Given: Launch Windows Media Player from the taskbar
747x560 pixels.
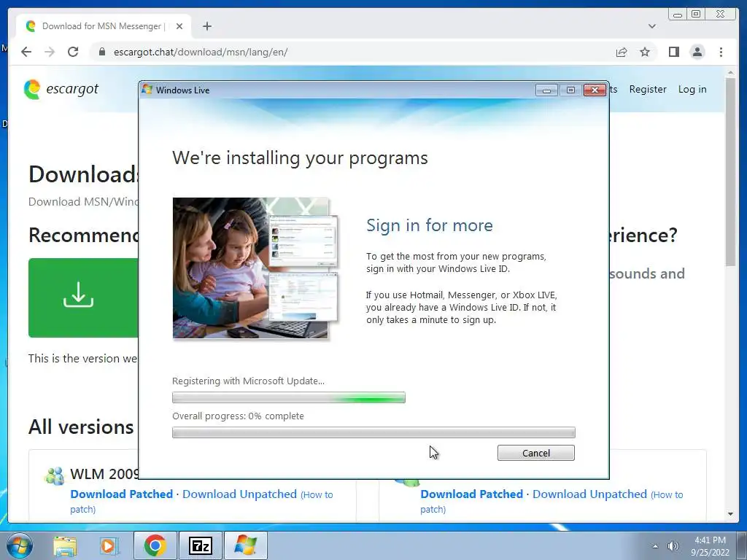Looking at the screenshot, I should [108, 545].
